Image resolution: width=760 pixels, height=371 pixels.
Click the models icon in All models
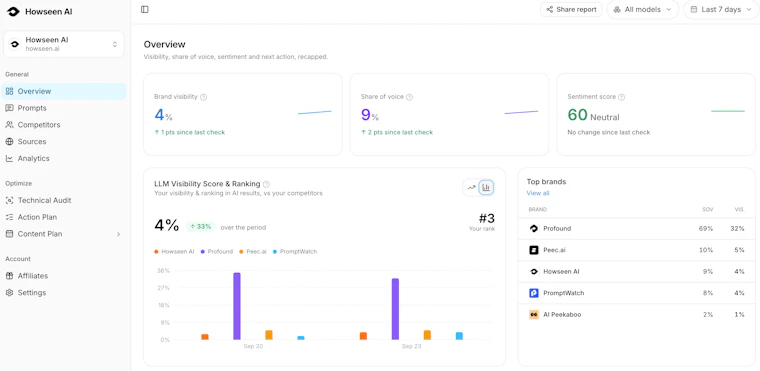point(617,9)
